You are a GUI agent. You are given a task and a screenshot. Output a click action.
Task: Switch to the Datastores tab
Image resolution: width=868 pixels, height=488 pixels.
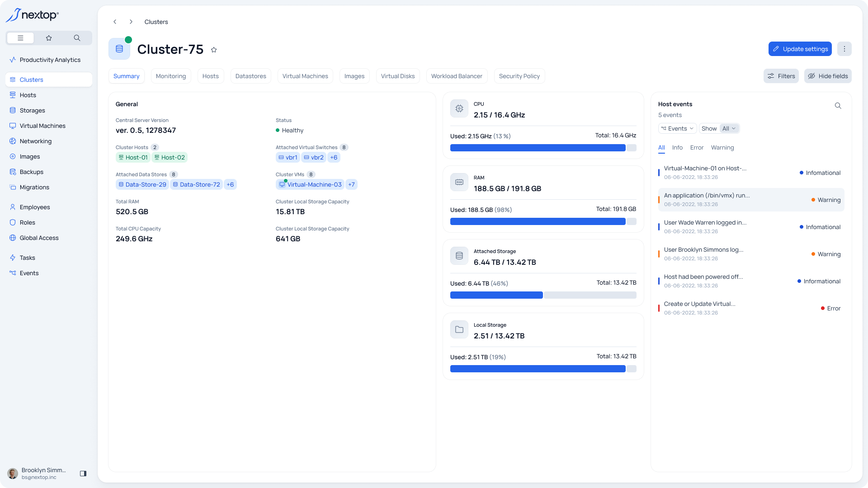(x=251, y=76)
